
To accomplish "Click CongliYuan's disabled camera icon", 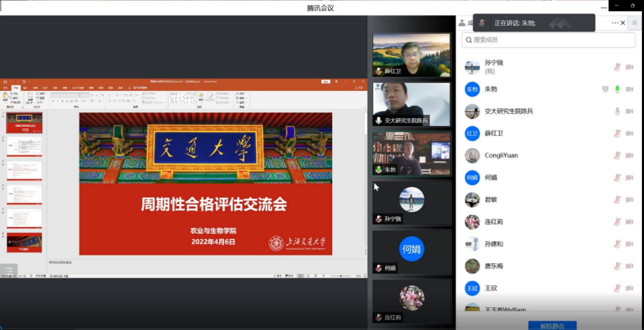I will point(629,155).
